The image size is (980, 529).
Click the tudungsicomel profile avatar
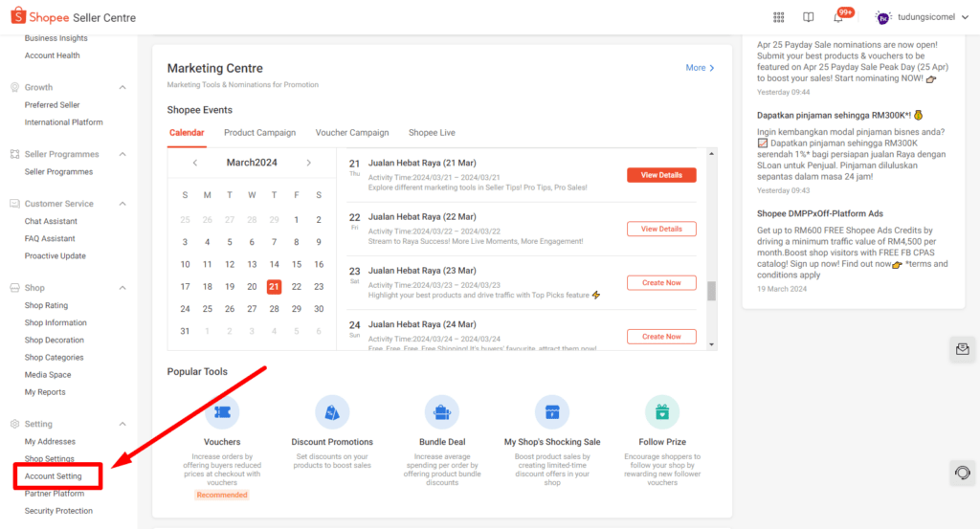883,17
